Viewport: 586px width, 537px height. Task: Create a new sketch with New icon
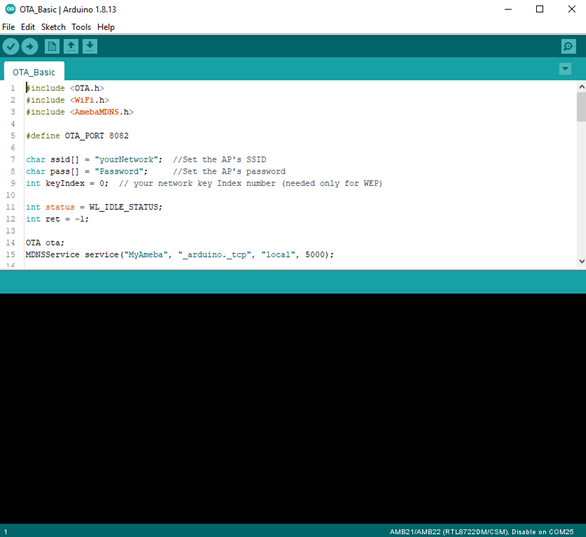point(52,46)
